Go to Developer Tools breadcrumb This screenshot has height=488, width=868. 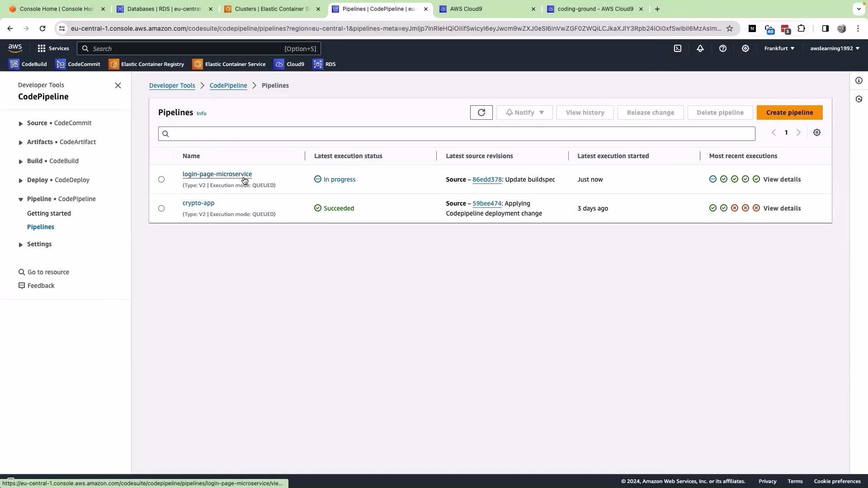[172, 86]
